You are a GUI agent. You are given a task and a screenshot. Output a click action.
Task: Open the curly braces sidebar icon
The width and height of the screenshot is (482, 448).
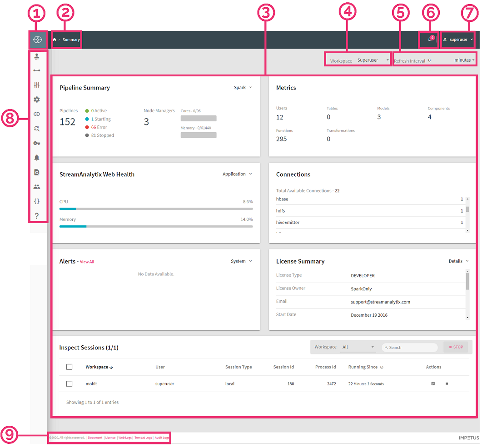click(x=37, y=201)
